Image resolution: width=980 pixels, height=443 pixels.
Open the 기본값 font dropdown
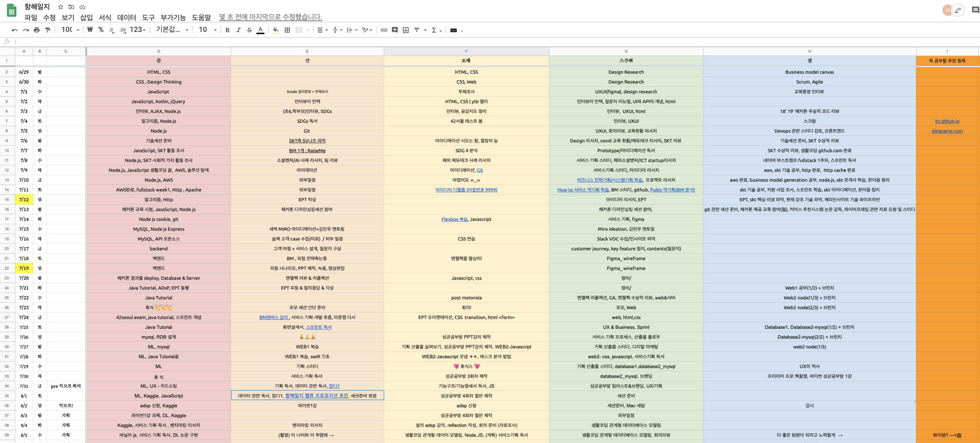172,30
